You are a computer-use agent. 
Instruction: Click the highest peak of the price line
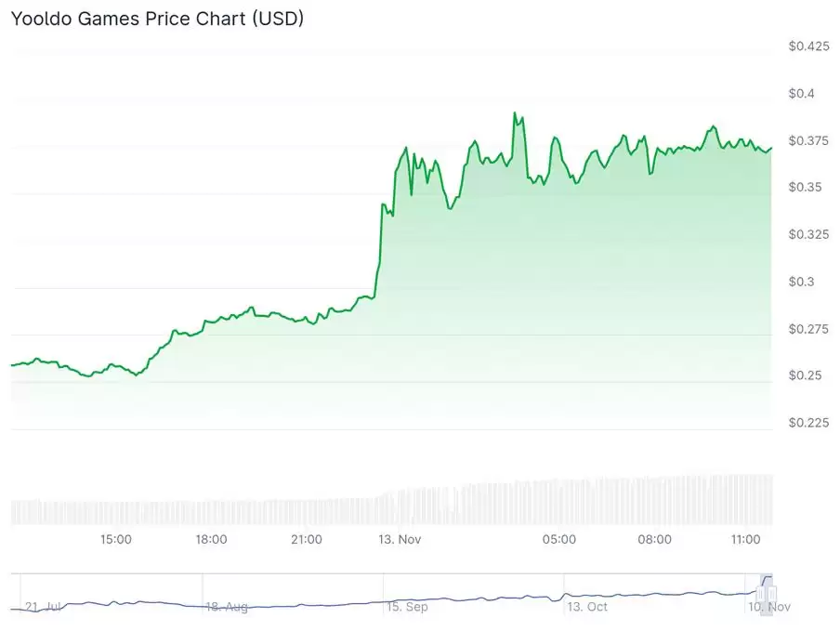tap(514, 113)
